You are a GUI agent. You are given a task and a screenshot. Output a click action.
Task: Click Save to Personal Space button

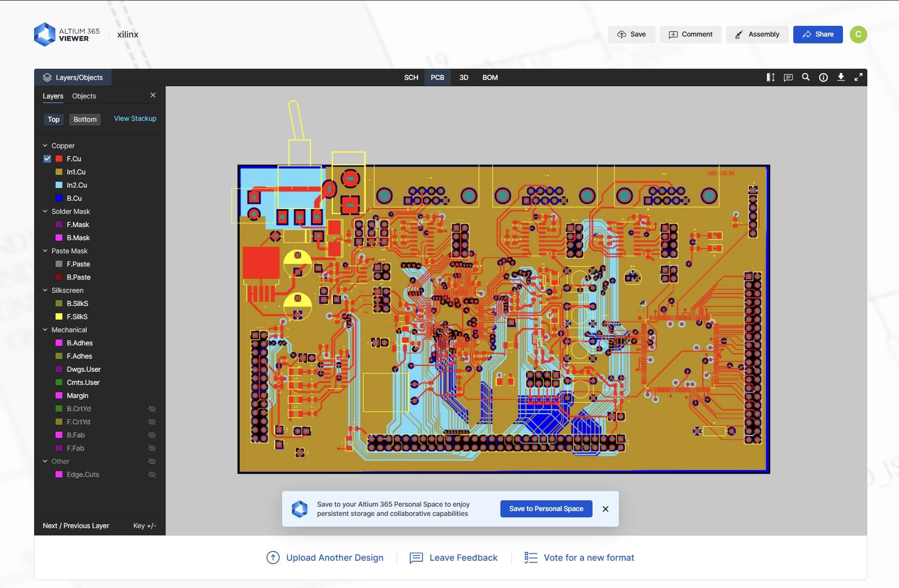(x=546, y=509)
